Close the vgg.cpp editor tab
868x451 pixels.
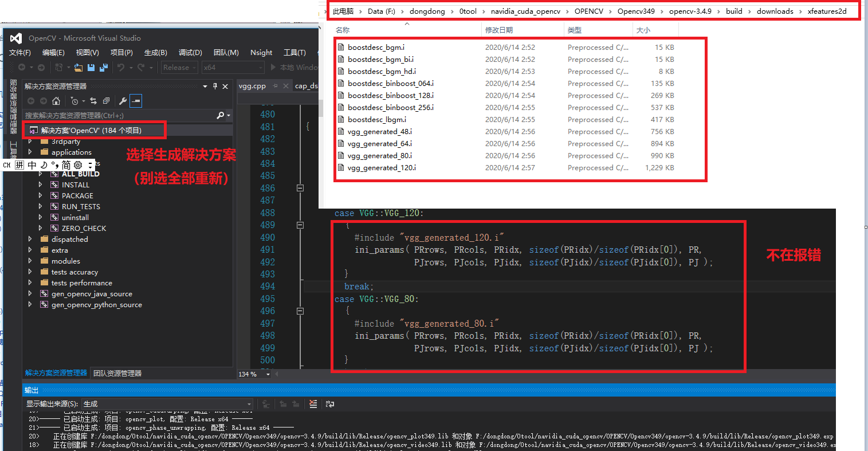tap(286, 86)
